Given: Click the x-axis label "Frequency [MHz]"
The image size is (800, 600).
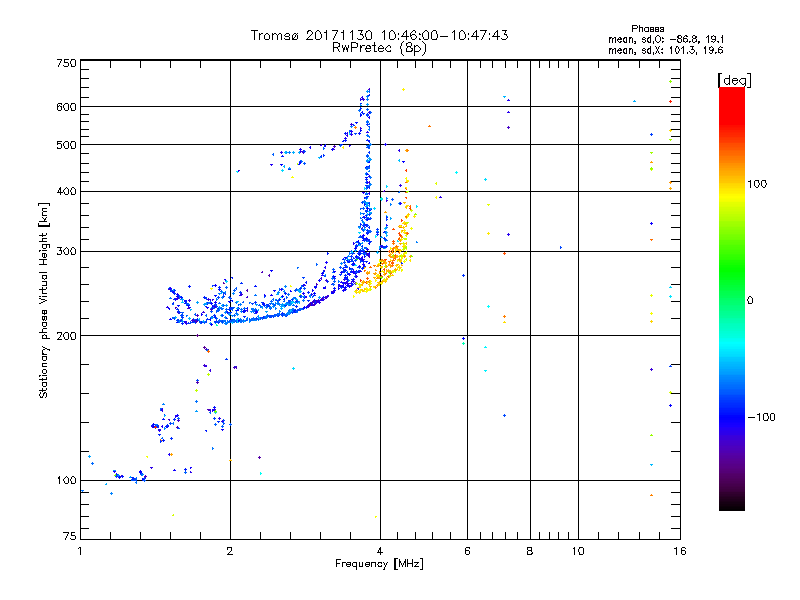Looking at the screenshot, I should pos(379,564).
